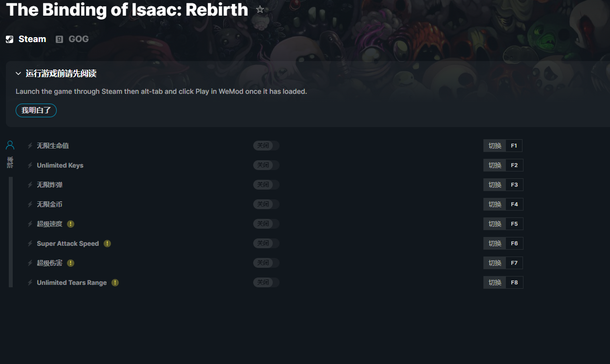Click the Steam platform logo icon
Image resolution: width=610 pixels, height=364 pixels.
(10, 40)
